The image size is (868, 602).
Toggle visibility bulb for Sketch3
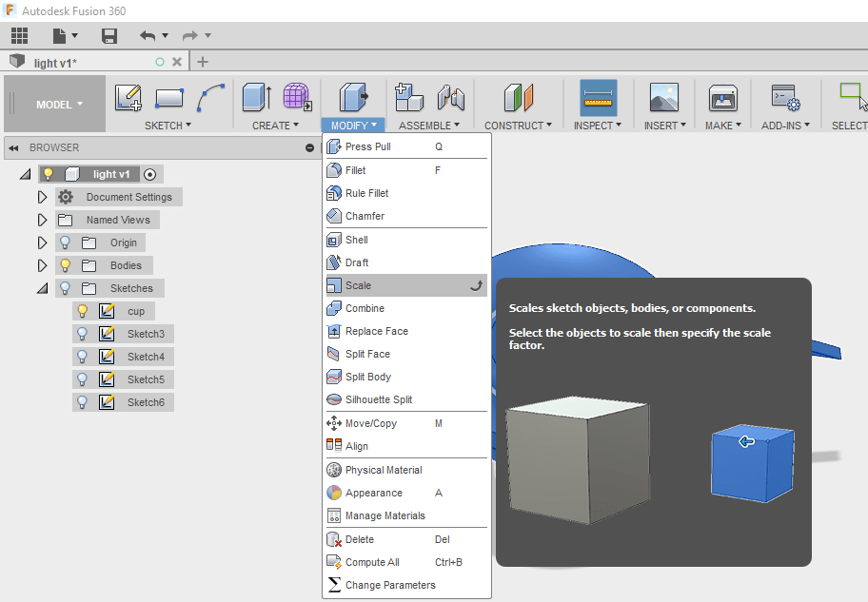tap(82, 334)
